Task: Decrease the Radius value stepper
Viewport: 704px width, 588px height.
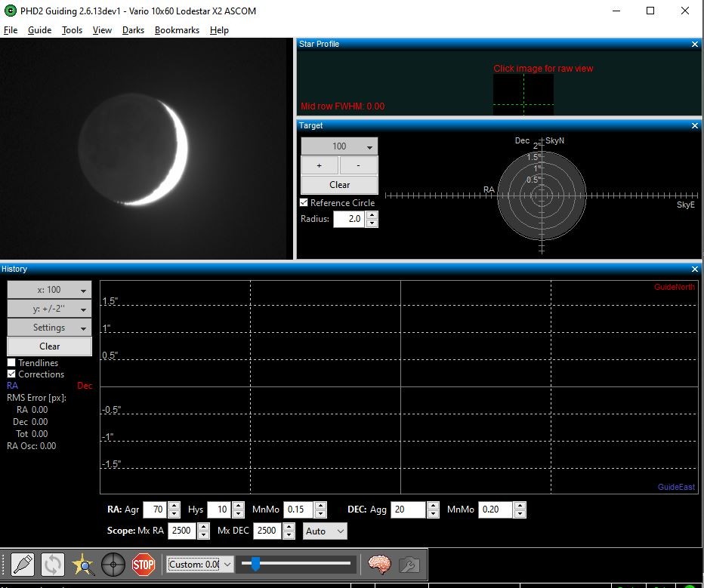Action: (x=372, y=223)
